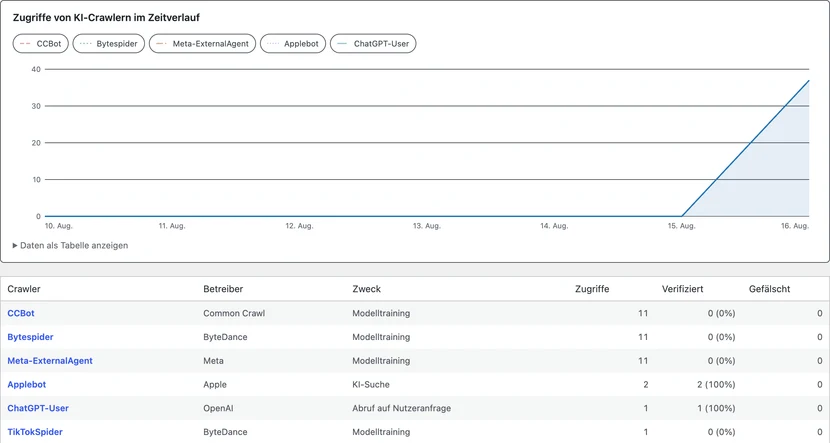This screenshot has width=830, height=443.
Task: Open the CCBot crawler link
Action: point(21,313)
